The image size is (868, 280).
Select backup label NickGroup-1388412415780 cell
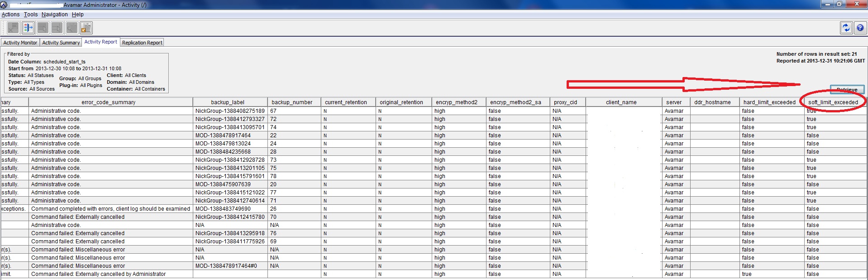[230, 217]
